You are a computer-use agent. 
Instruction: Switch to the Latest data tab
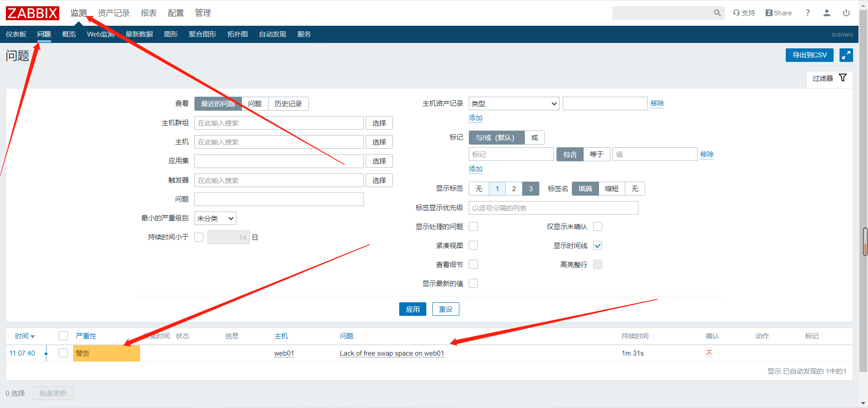[x=139, y=34]
